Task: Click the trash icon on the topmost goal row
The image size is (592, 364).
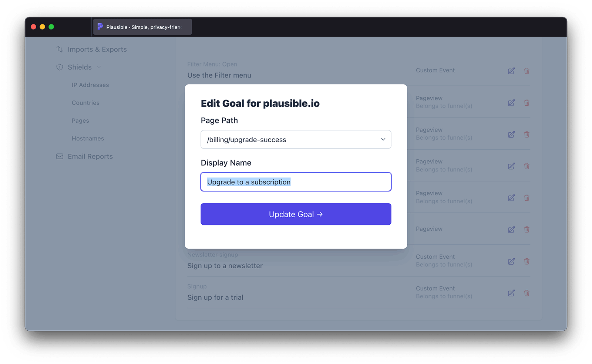Action: (527, 71)
